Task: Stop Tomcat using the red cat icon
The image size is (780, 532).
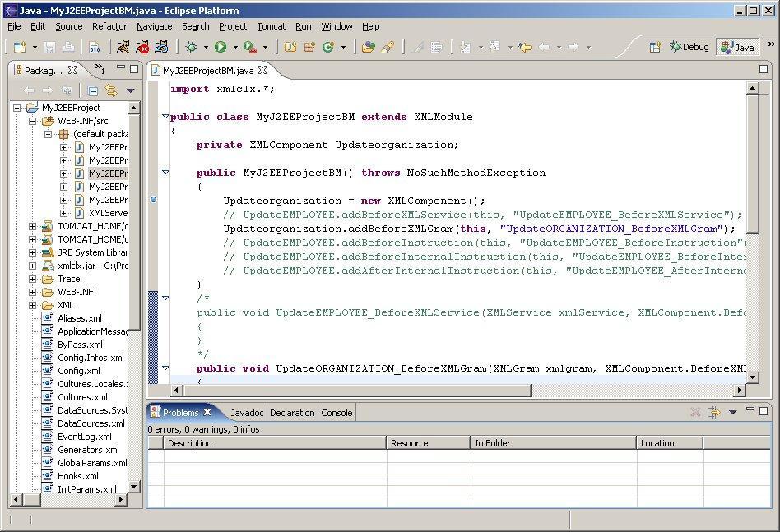Action: [143, 48]
